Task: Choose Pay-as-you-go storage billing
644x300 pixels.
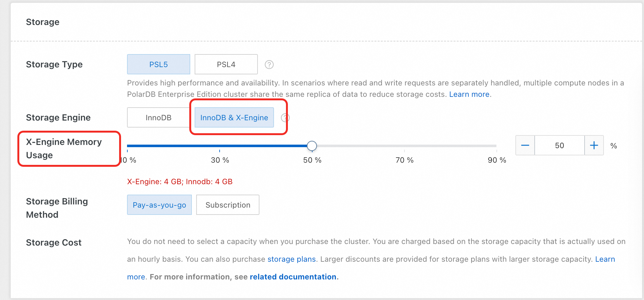Action: 159,205
